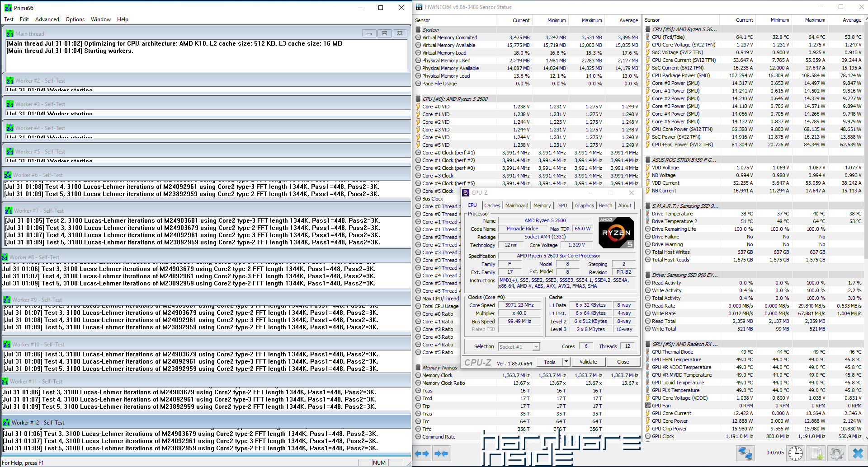868x467 pixels.
Task: Click CPU-Z title bar app icon
Action: tap(466, 193)
